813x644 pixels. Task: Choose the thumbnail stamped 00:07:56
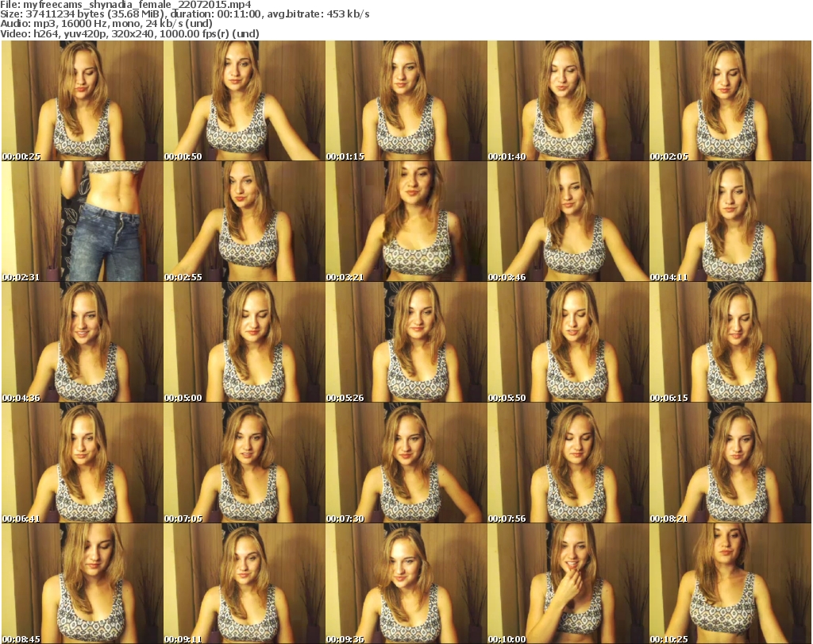(x=568, y=463)
